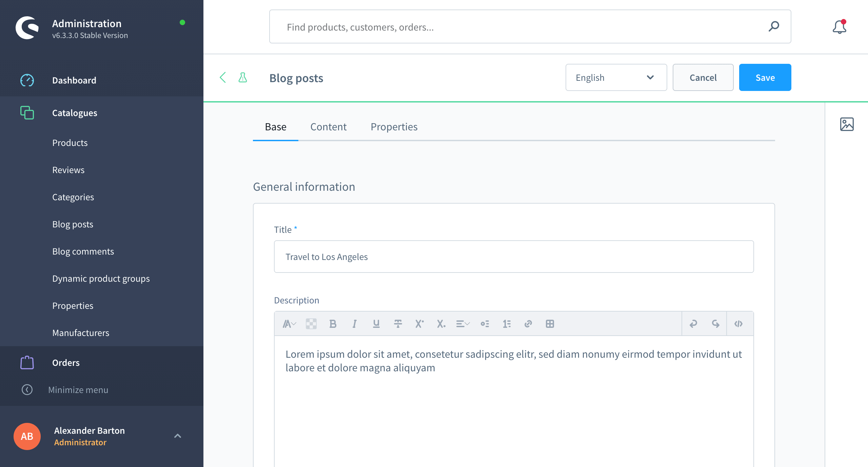Click the superscript icon
Viewport: 868px width, 467px height.
coord(419,324)
